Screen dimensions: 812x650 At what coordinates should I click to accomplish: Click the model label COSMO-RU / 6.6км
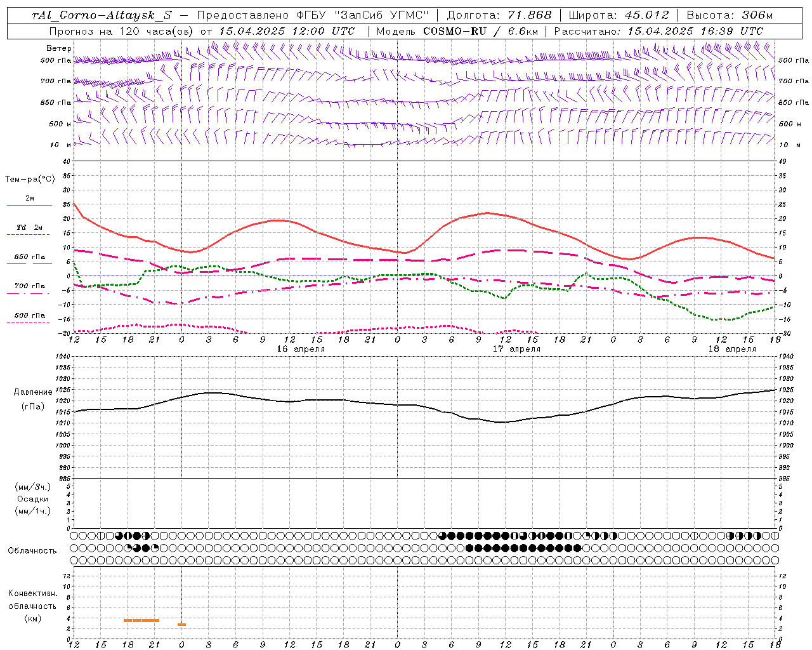pos(481,31)
